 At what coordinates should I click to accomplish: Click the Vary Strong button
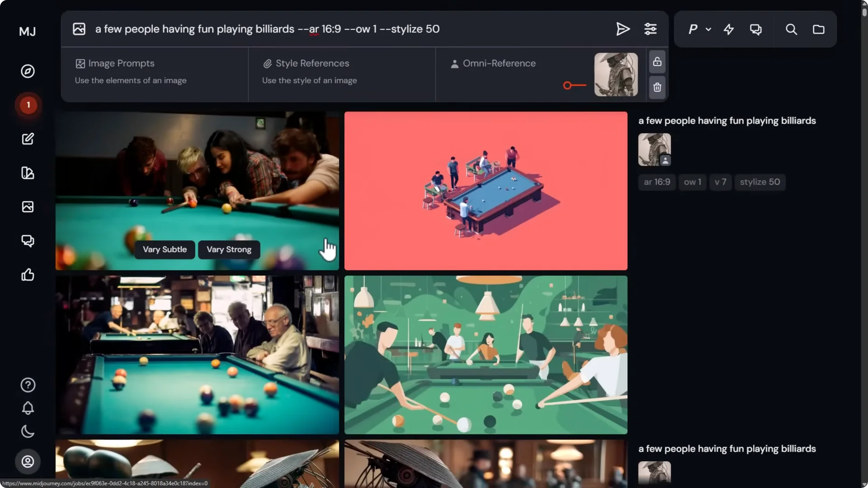(x=229, y=249)
